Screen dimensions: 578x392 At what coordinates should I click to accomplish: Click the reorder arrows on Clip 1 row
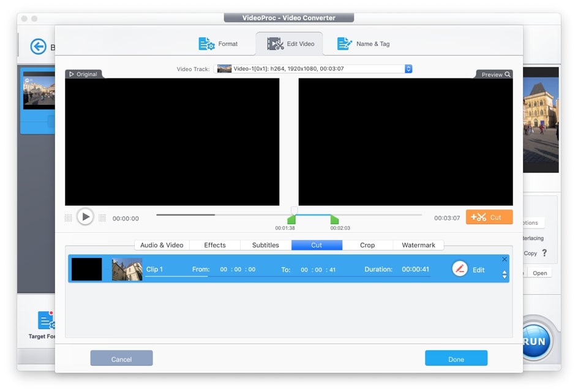505,274
